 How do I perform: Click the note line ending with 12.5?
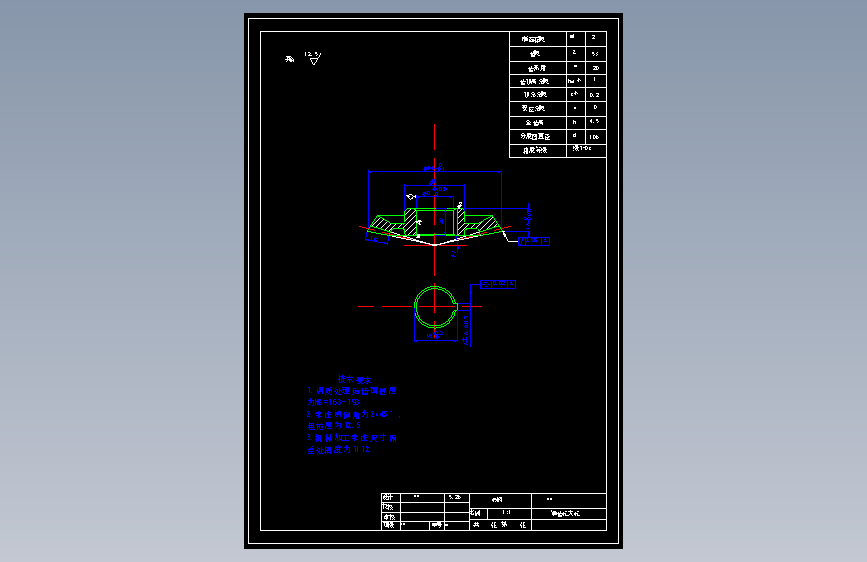point(334,425)
